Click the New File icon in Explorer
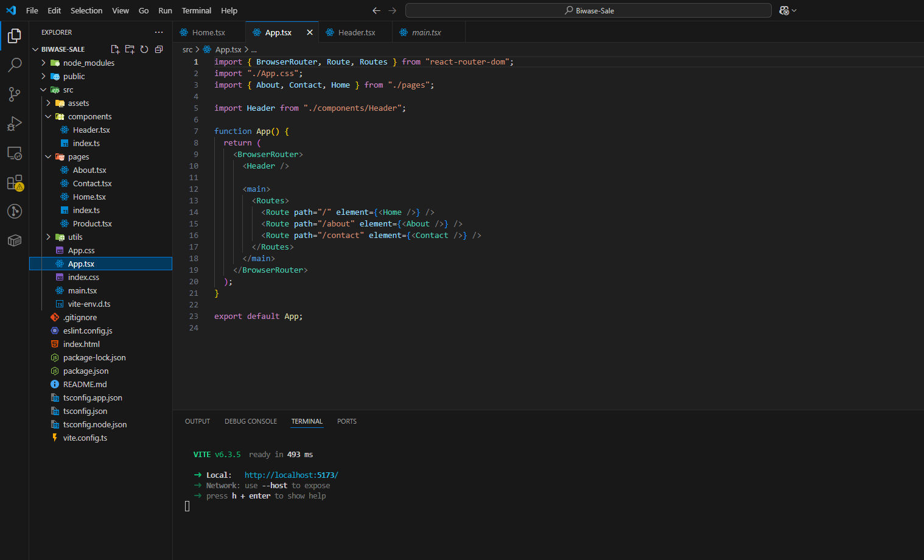 (115, 49)
